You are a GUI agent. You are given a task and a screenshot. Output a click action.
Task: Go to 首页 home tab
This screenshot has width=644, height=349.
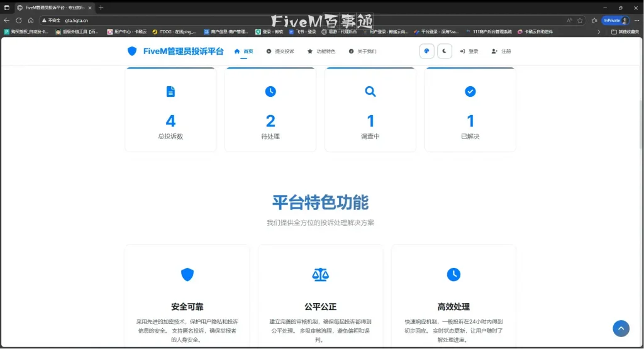click(x=244, y=52)
